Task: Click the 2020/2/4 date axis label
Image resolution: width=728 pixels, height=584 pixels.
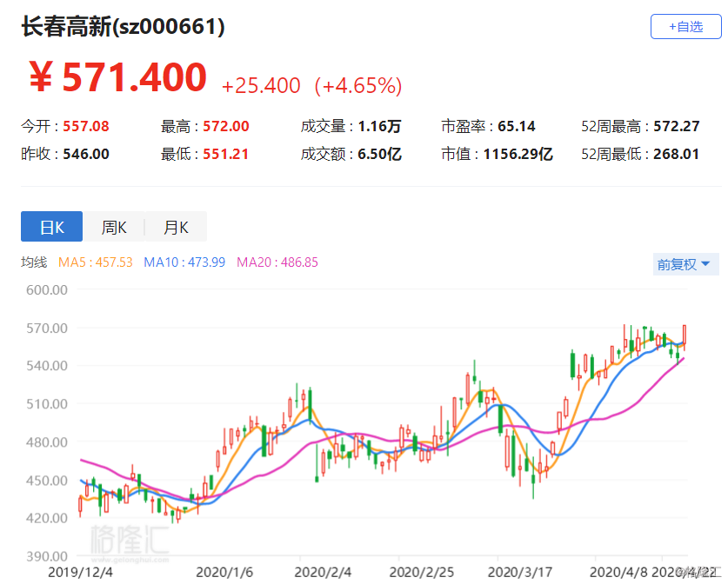Action: (323, 573)
